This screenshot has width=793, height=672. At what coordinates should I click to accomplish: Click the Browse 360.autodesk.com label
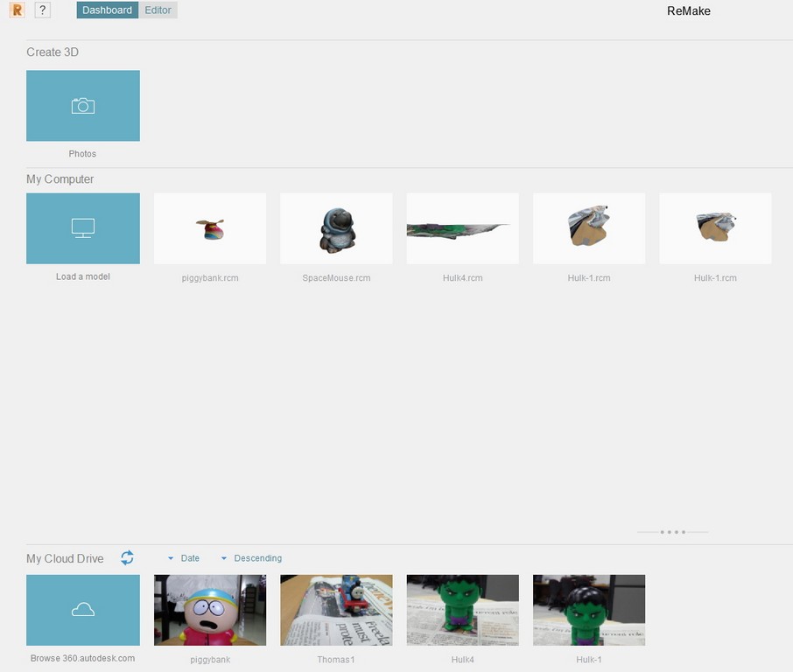click(82, 658)
